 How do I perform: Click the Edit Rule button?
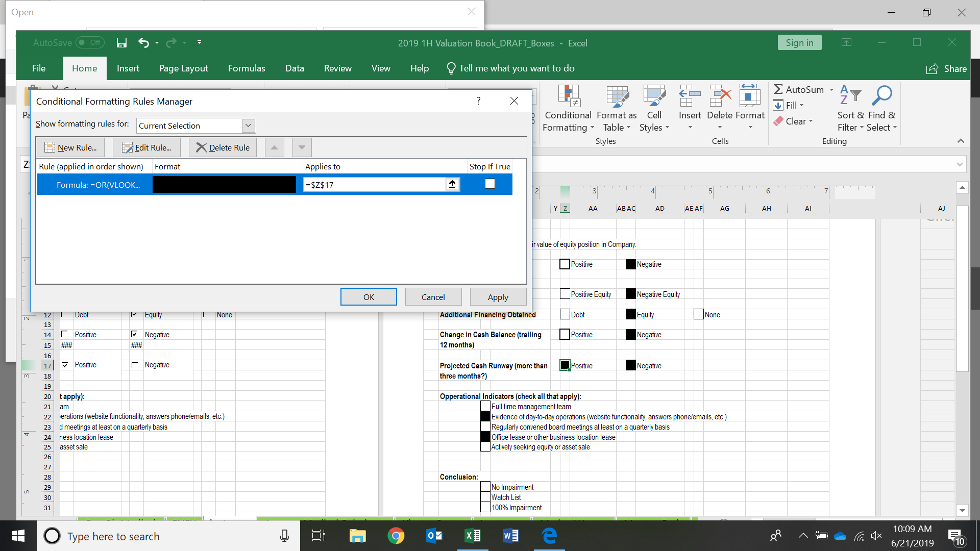pyautogui.click(x=147, y=147)
